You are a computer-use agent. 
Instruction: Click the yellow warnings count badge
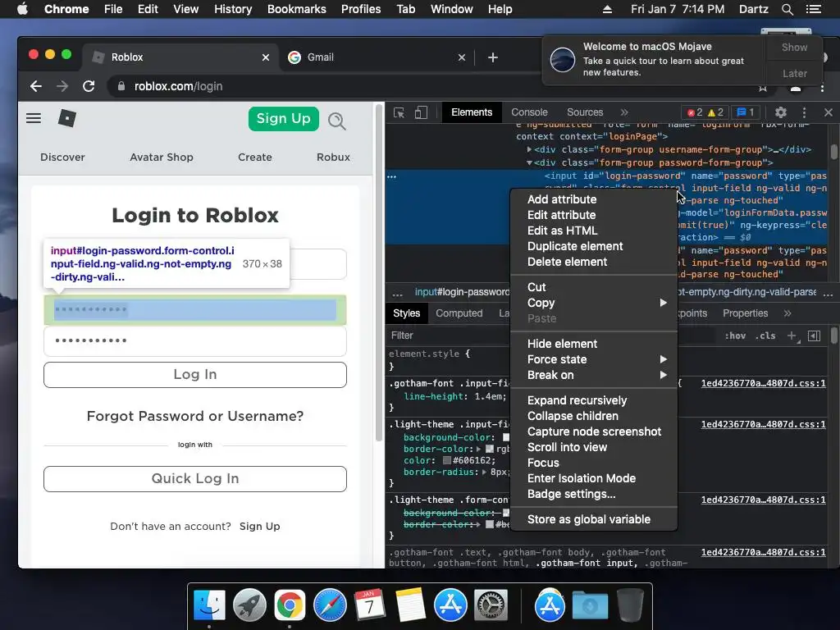[x=715, y=112]
